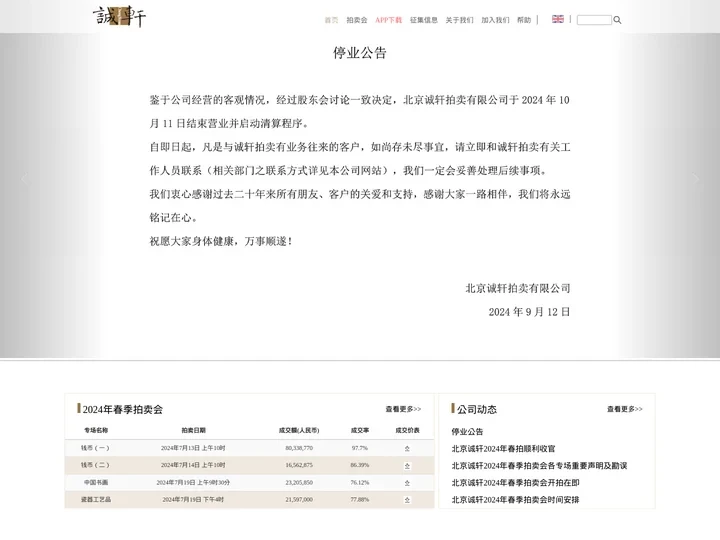Click turnover amount 23,205,850
Image resolution: width=720 pixels, height=540 pixels.
pyautogui.click(x=299, y=482)
